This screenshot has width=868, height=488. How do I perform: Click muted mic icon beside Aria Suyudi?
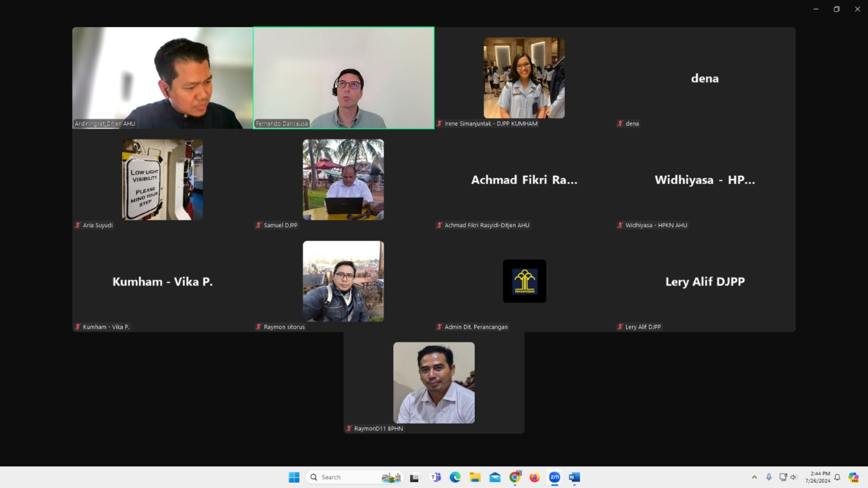tap(78, 225)
